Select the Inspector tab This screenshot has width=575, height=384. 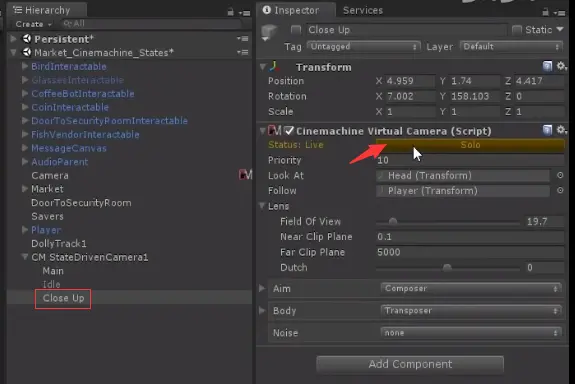(x=296, y=10)
